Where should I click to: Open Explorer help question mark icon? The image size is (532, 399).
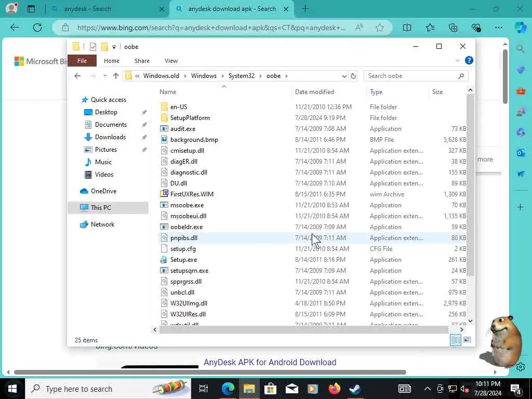click(x=469, y=60)
